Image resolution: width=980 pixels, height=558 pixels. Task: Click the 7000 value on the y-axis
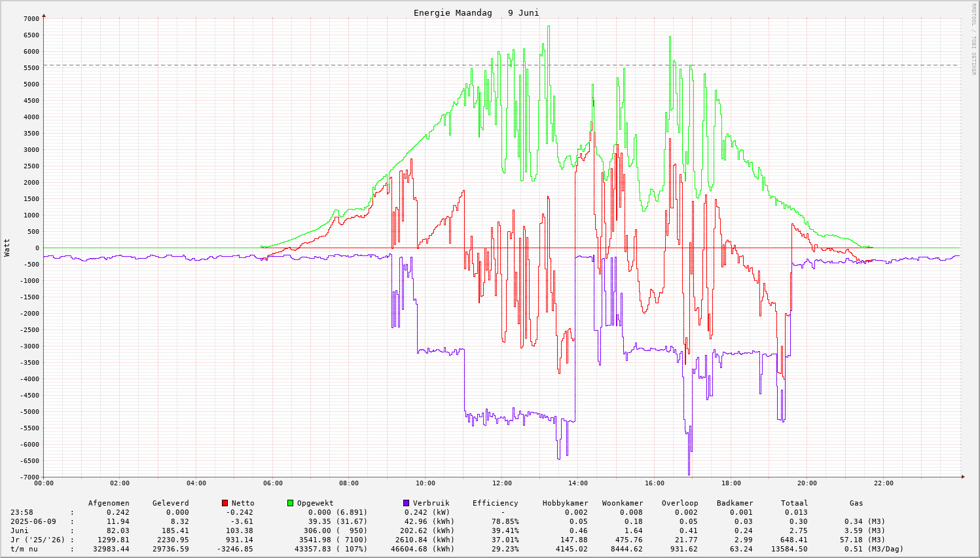click(x=31, y=18)
